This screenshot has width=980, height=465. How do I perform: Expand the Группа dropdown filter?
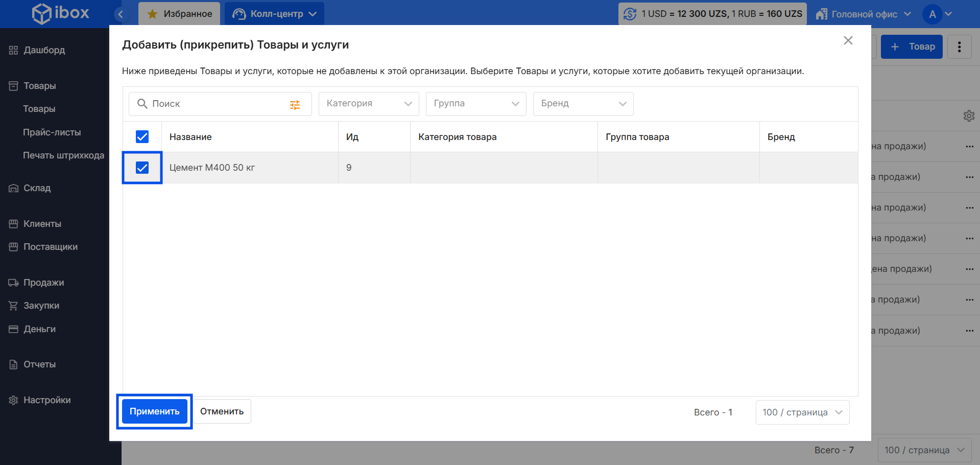[x=475, y=104]
